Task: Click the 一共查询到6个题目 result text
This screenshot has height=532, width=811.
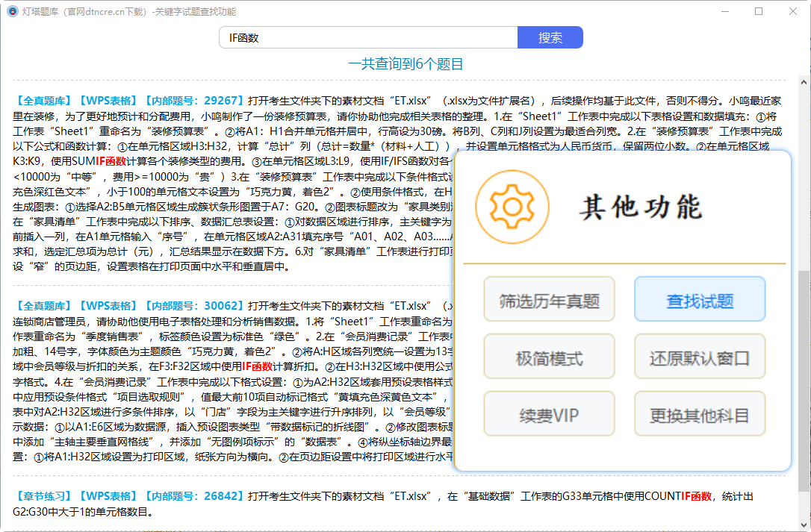Action: pyautogui.click(x=405, y=63)
